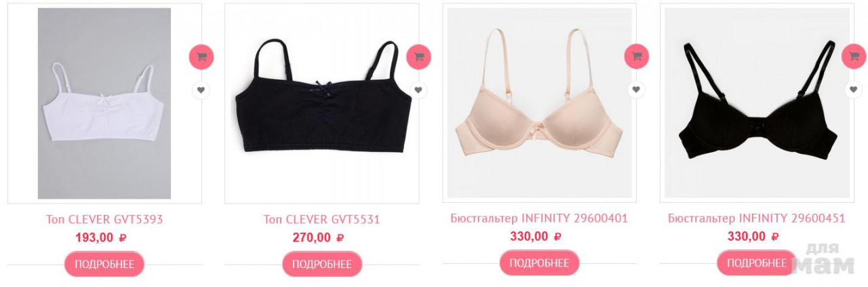Screen dimensions: 868x287
Task: View the black bra product image
Action: point(757,102)
